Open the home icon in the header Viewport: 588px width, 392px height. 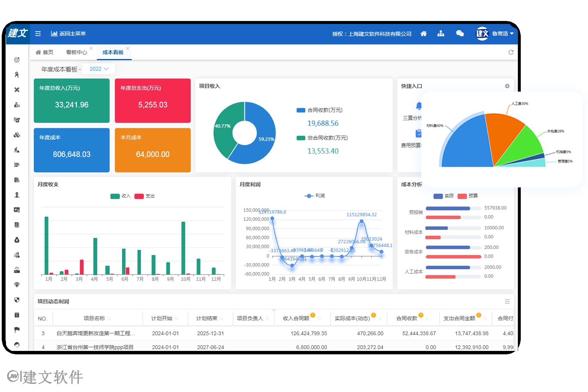[424, 33]
